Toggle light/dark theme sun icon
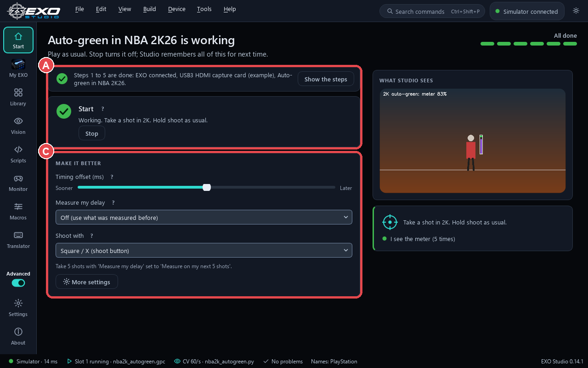 pyautogui.click(x=576, y=11)
